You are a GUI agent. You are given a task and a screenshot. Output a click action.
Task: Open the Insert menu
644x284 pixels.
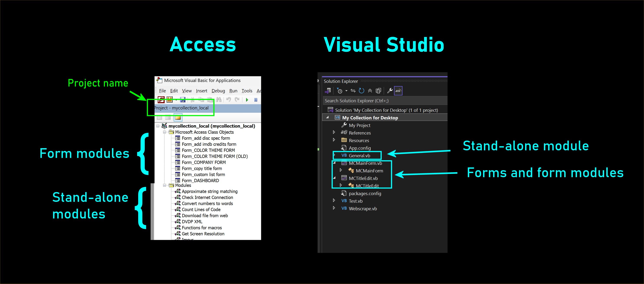pyautogui.click(x=201, y=91)
